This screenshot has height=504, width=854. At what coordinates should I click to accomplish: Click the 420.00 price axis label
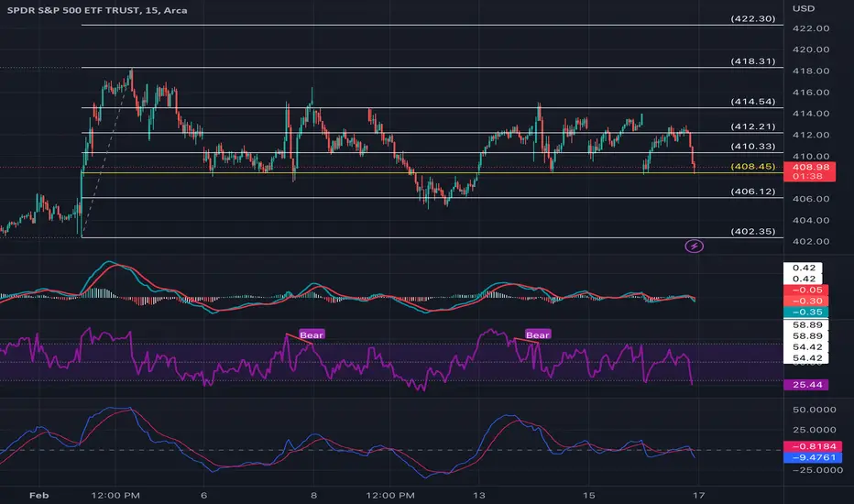point(811,49)
